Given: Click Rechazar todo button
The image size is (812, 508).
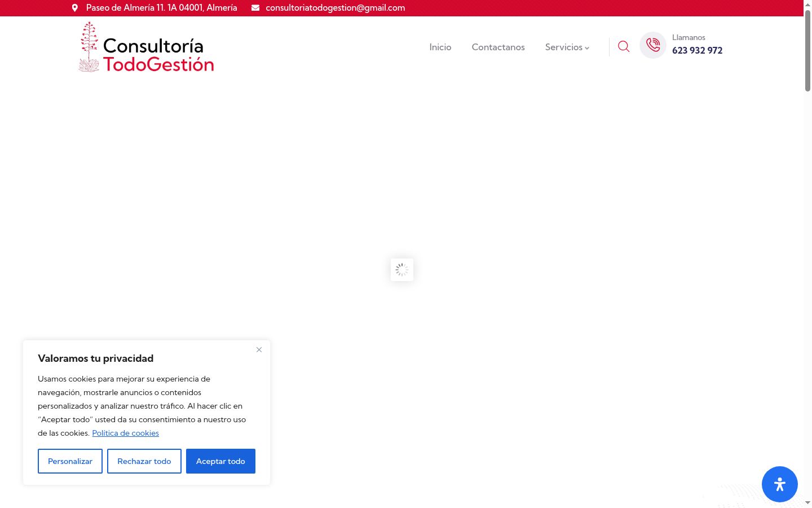Looking at the screenshot, I should (x=144, y=461).
